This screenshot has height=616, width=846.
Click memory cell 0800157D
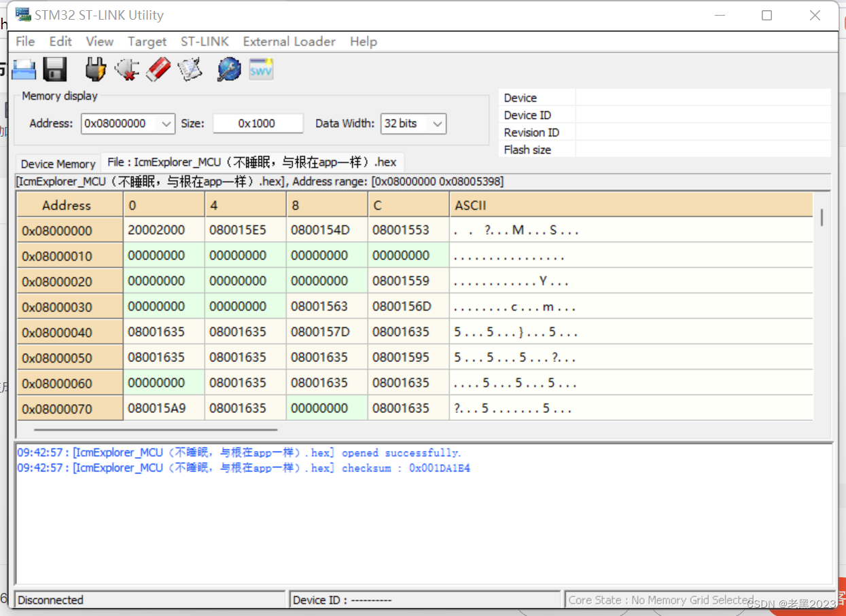click(327, 331)
